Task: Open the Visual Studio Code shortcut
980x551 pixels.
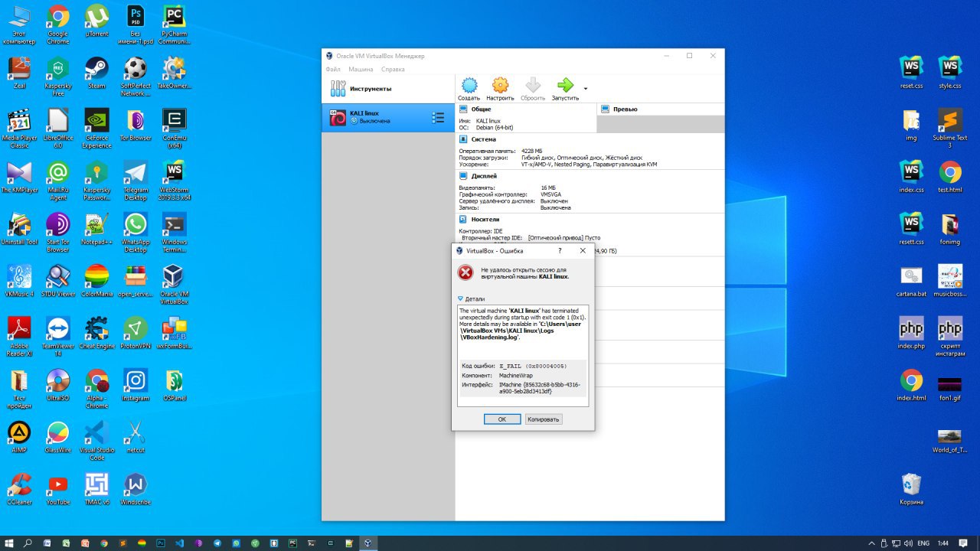Action: point(96,440)
